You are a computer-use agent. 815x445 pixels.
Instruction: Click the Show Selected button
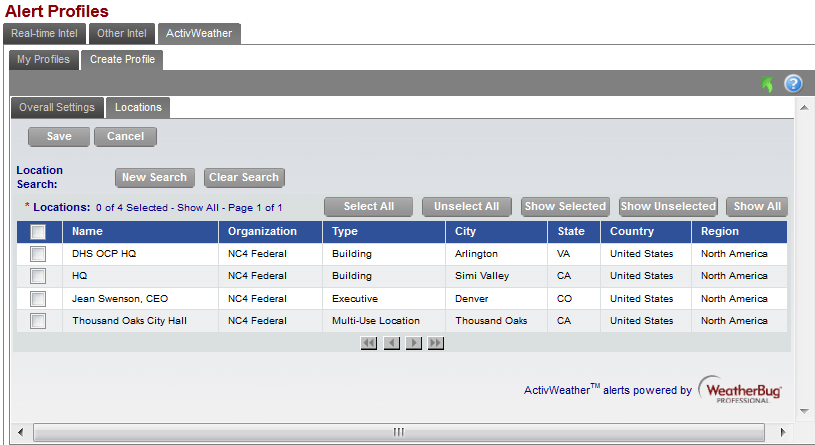pos(565,206)
